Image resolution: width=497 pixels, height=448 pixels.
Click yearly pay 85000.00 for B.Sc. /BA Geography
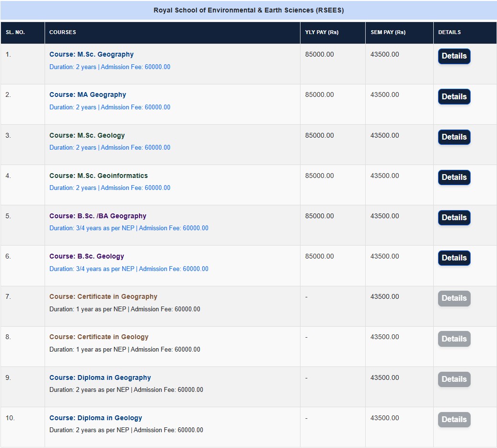pos(319,216)
